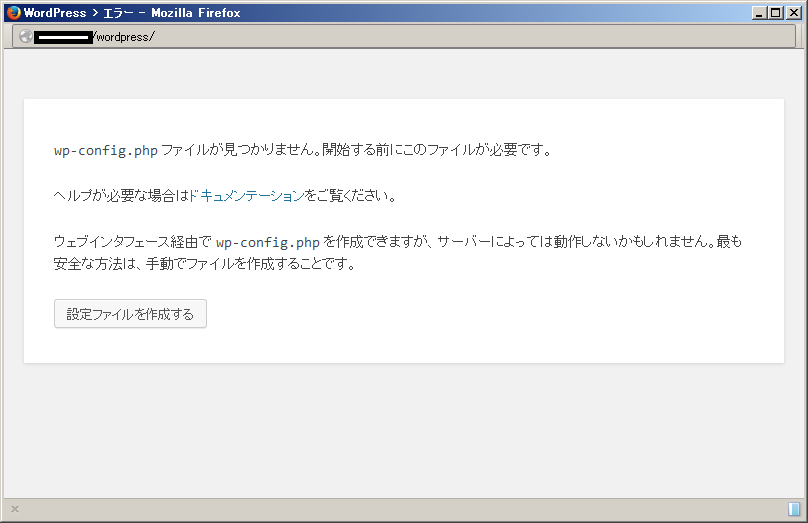Close the Firefox window

(x=794, y=13)
